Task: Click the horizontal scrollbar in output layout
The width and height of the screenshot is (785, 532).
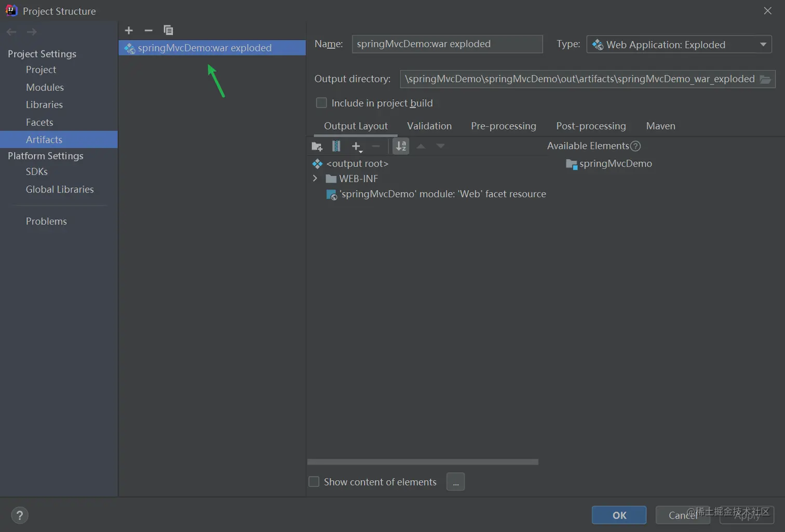Action: tap(423, 461)
